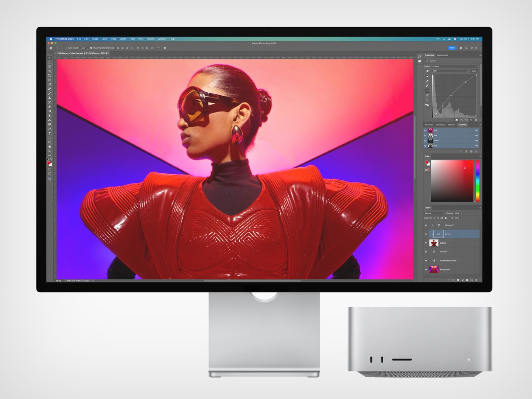Click the Auto button in Curves
The image size is (532, 399).
[474, 71]
